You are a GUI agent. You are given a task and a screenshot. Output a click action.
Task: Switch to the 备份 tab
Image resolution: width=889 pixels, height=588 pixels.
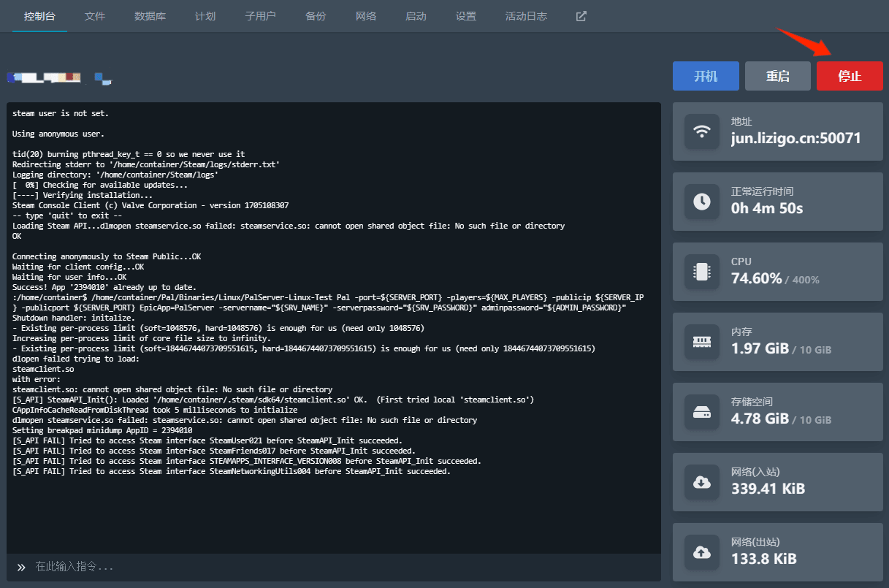[x=316, y=16]
